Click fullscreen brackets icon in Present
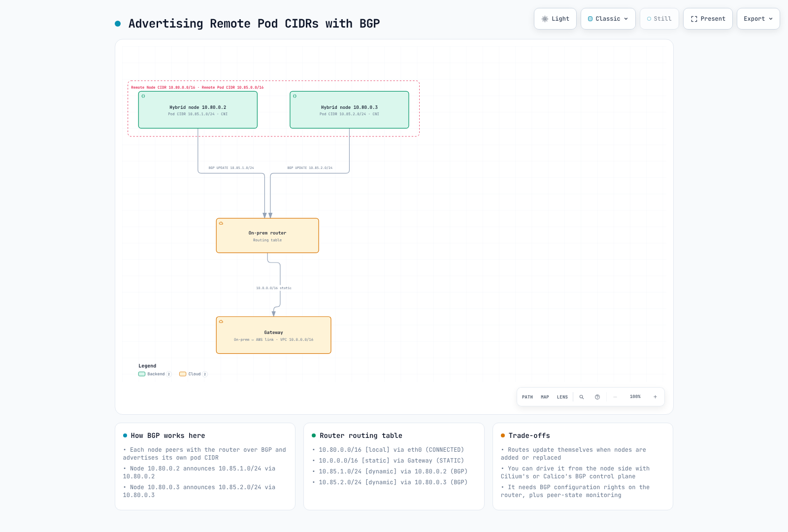Image resolution: width=788 pixels, height=532 pixels. point(694,19)
